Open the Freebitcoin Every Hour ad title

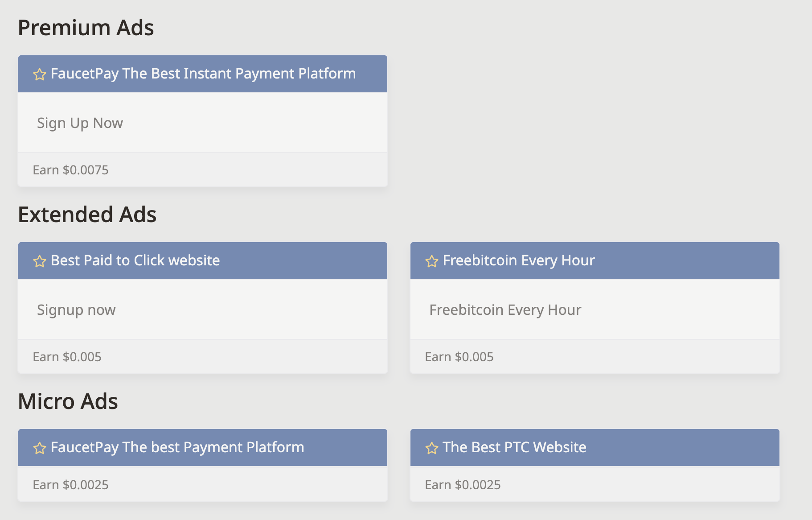pyautogui.click(x=519, y=260)
